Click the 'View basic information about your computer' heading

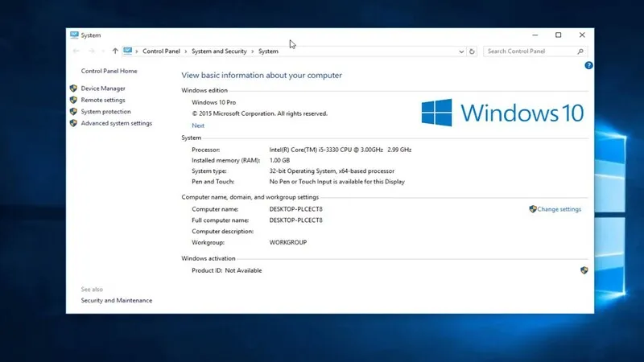(x=262, y=75)
